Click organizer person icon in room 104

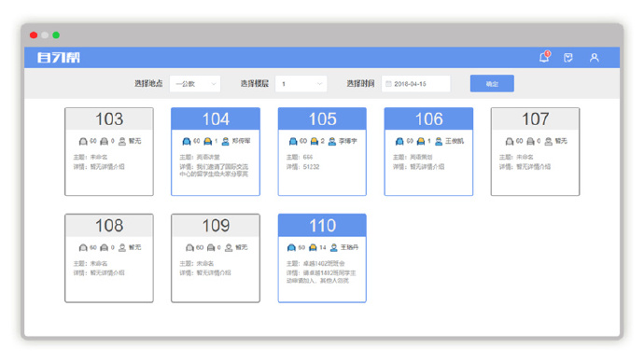click(x=226, y=141)
